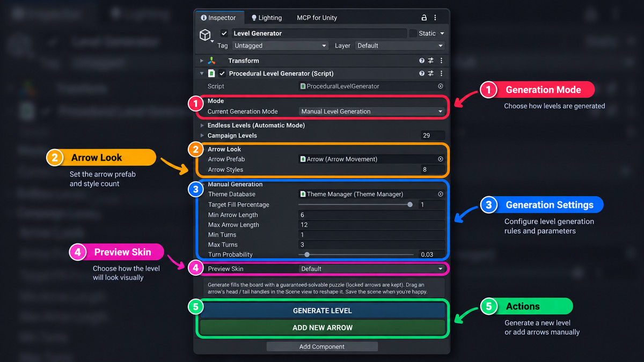Open Transform component help icon
This screenshot has width=644, height=362.
[422, 61]
